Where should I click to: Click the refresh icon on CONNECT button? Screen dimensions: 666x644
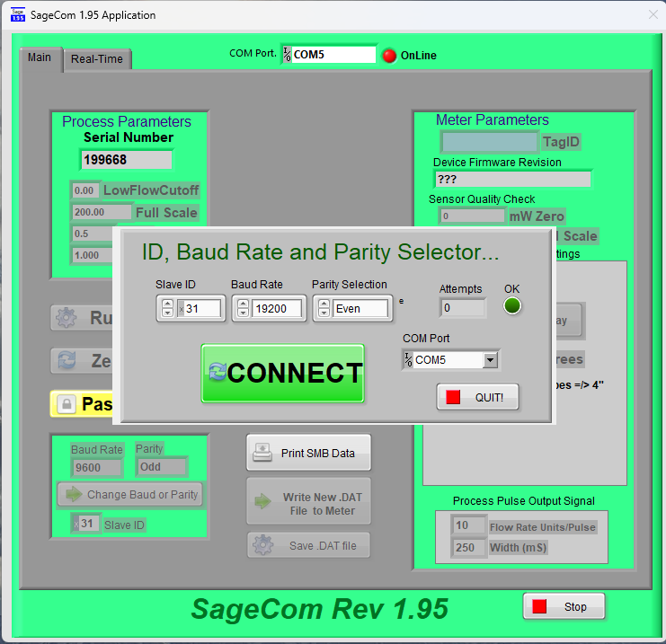coord(218,372)
